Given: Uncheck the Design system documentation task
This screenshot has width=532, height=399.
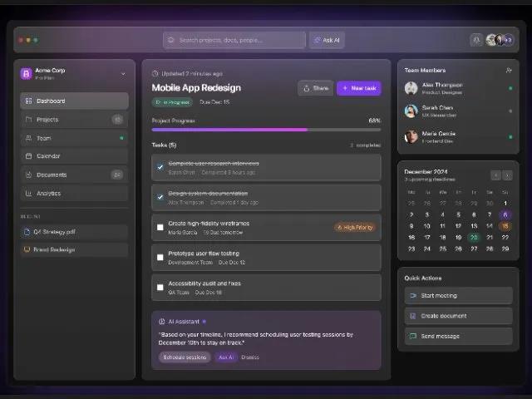Looking at the screenshot, I should (x=160, y=197).
